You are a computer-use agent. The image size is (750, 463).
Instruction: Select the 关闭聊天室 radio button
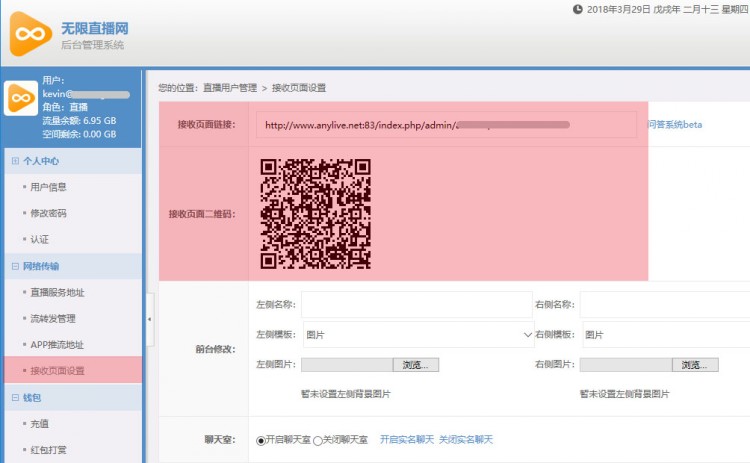[318, 441]
